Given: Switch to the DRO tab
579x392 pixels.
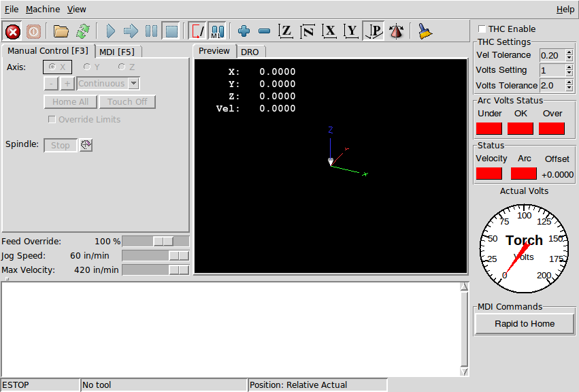Looking at the screenshot, I should (250, 50).
